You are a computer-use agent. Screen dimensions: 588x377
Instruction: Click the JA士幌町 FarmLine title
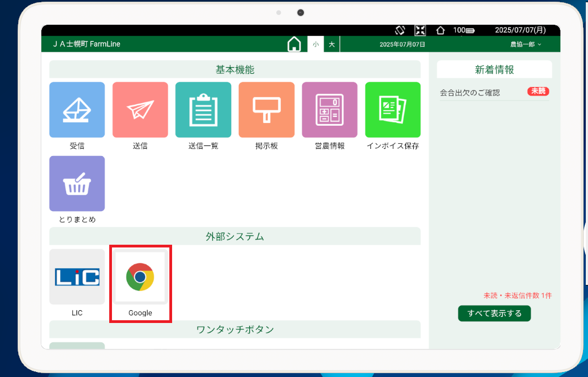pyautogui.click(x=87, y=44)
